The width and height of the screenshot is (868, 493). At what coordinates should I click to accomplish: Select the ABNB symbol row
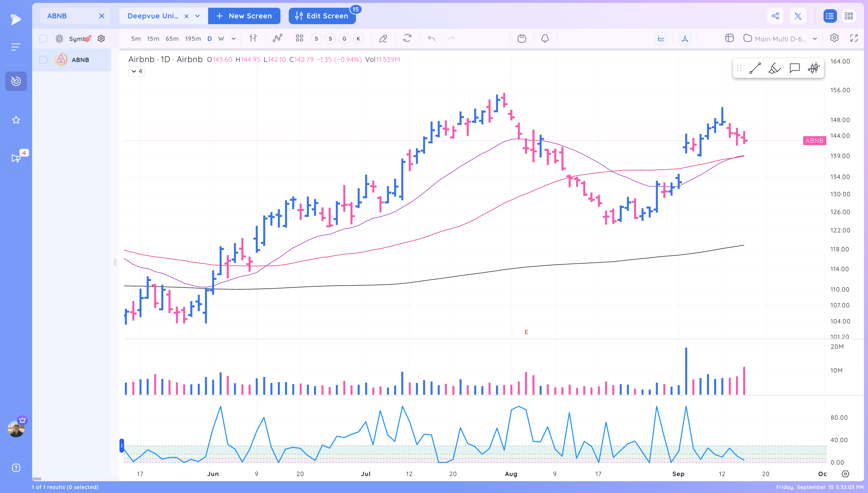coord(72,60)
